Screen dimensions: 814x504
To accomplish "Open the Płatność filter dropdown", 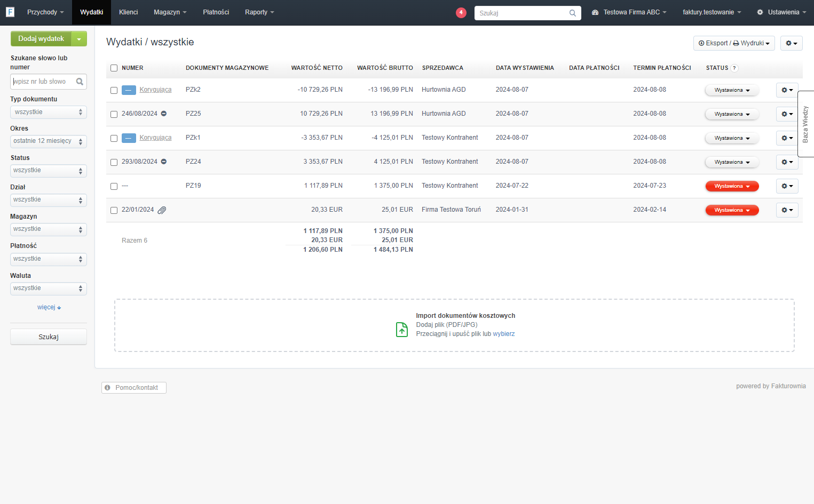I will pos(49,259).
